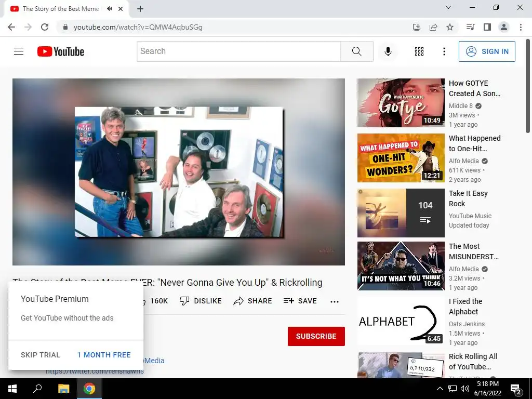Image resolution: width=532 pixels, height=399 pixels.
Task: Open a new Chrome tab
Action: click(140, 9)
